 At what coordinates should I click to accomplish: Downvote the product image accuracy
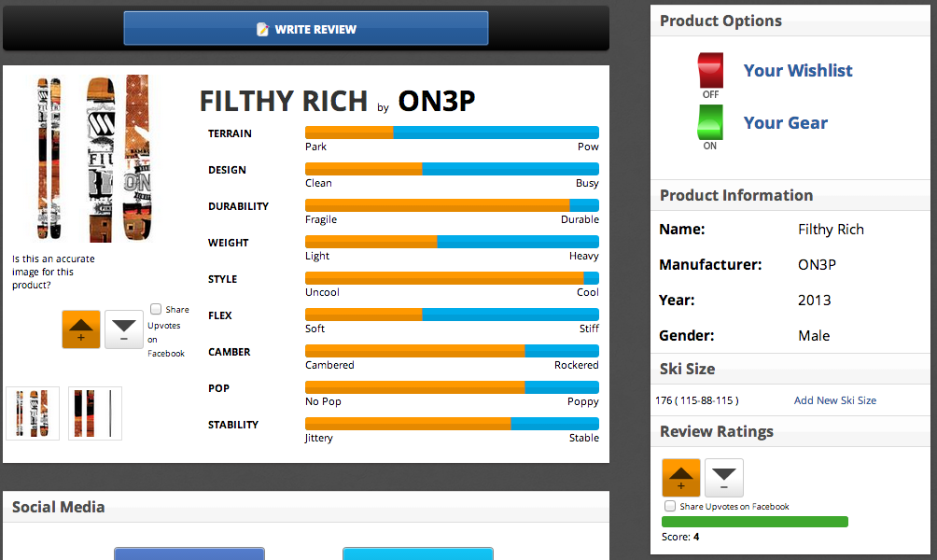point(123,329)
